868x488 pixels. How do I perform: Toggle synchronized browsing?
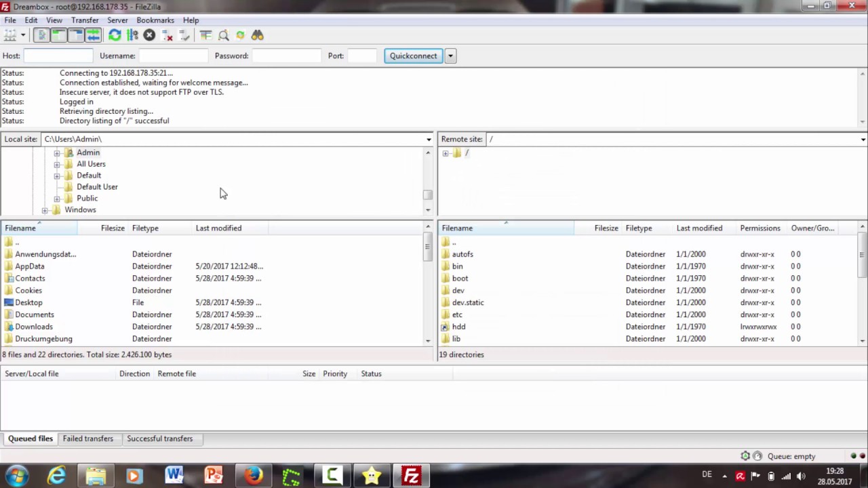[240, 35]
